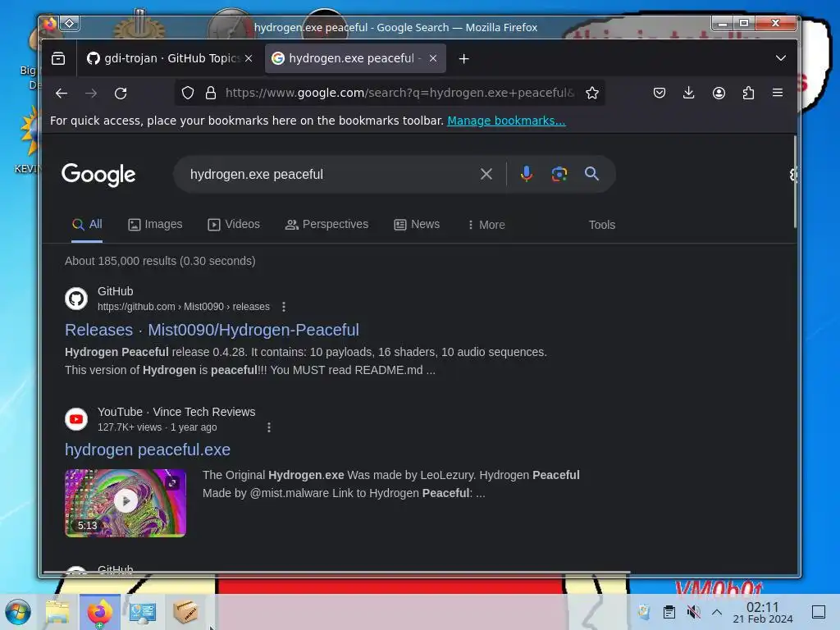This screenshot has height=630, width=840.
Task: Expand the hidden system tray icons
Action: pos(717,612)
